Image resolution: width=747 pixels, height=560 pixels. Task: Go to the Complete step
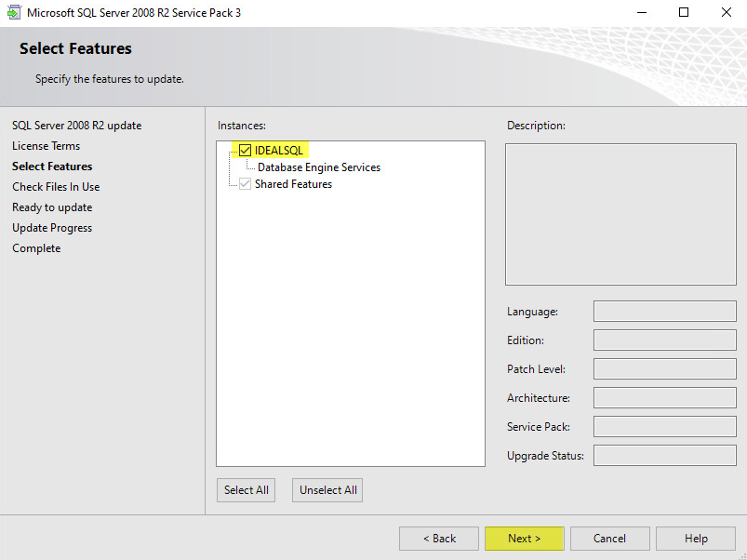point(36,248)
